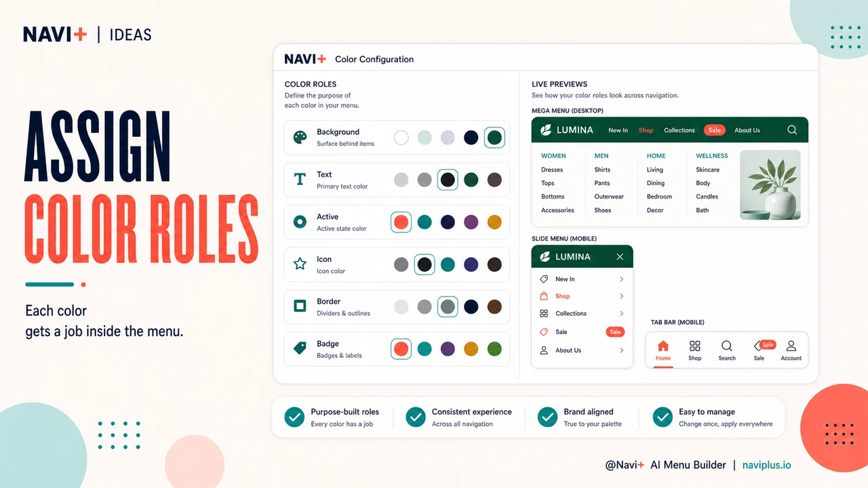This screenshot has height=488, width=868.
Task: Select the brown Text swatch
Action: 494,180
